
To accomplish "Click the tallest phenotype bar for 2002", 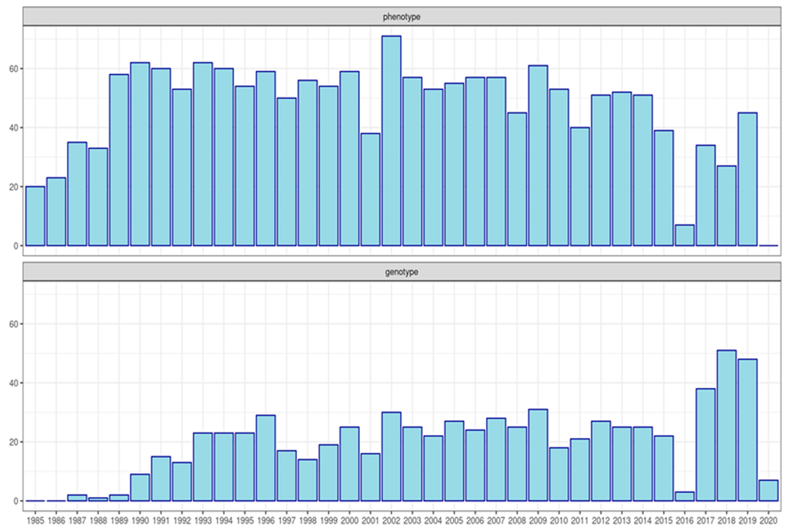I will coord(391,141).
